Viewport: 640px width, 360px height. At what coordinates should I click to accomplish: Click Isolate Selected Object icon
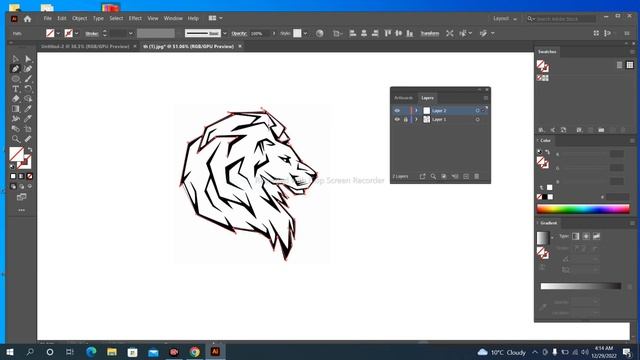pyautogui.click(x=449, y=33)
